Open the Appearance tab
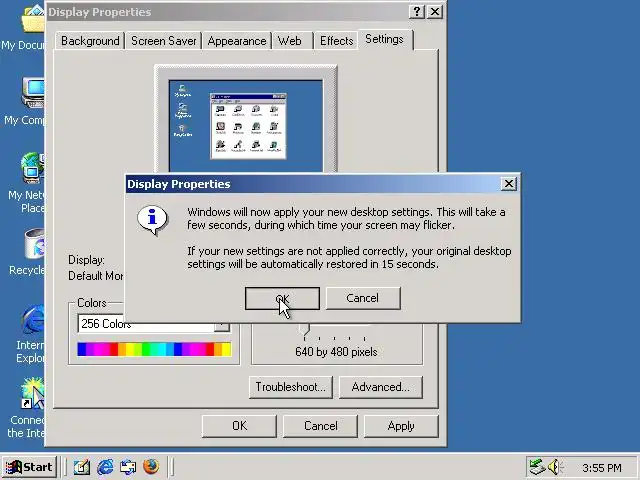Screen dimensions: 640x480 237,41
